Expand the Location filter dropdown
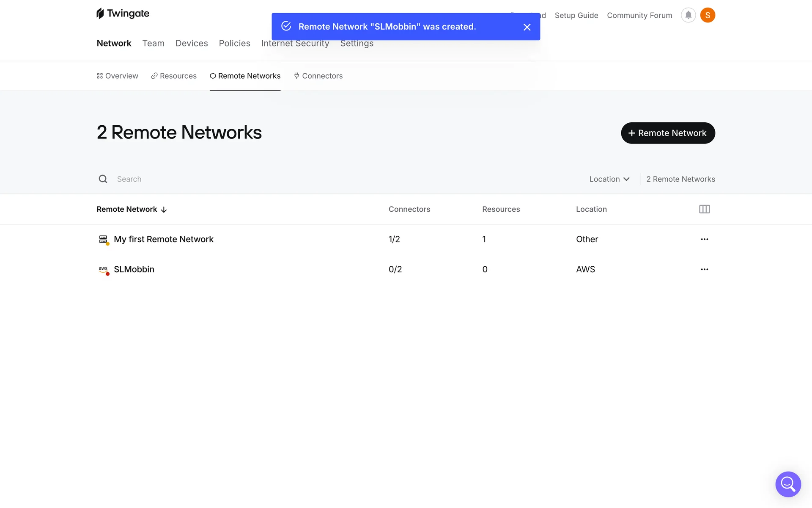Image resolution: width=812 pixels, height=508 pixels. click(x=609, y=179)
